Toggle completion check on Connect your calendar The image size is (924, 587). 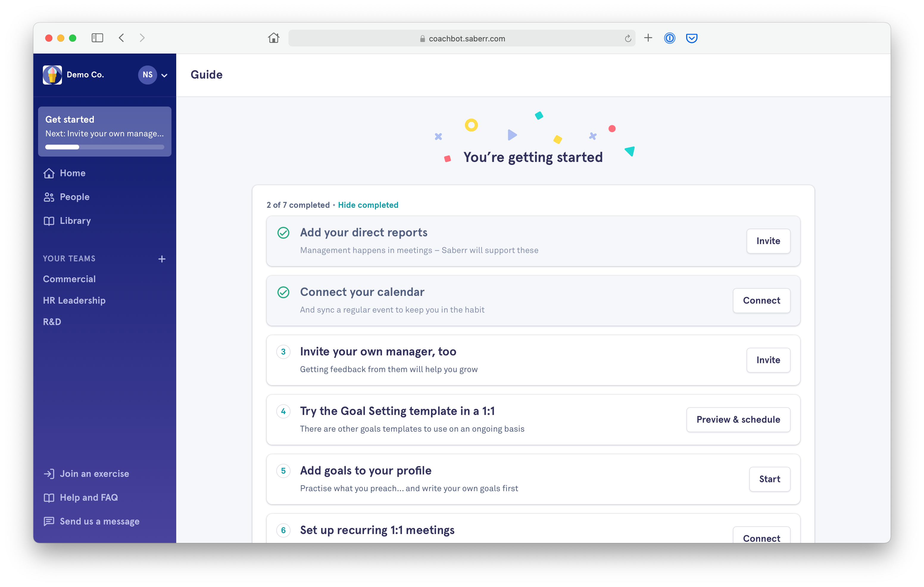pyautogui.click(x=284, y=292)
